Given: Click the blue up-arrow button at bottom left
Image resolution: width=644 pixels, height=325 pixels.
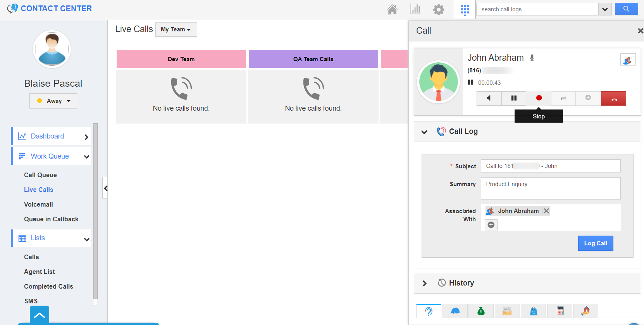Looking at the screenshot, I should pyautogui.click(x=40, y=315).
